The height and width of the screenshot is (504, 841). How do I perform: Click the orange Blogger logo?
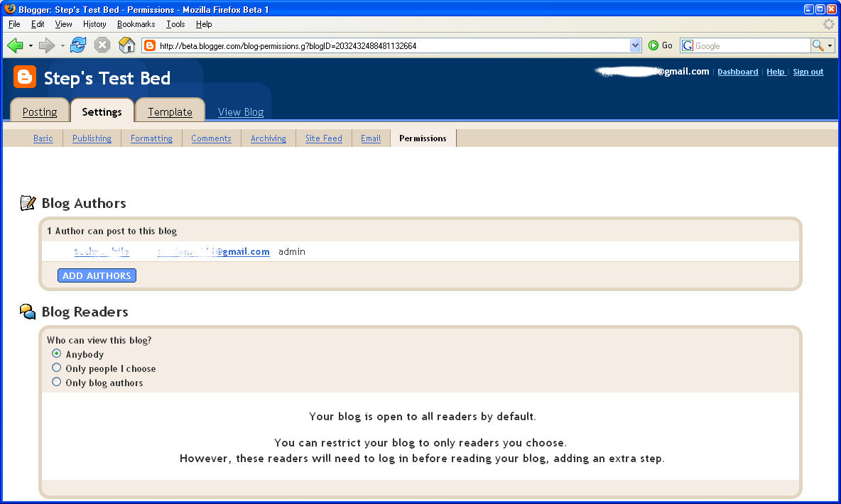point(25,77)
